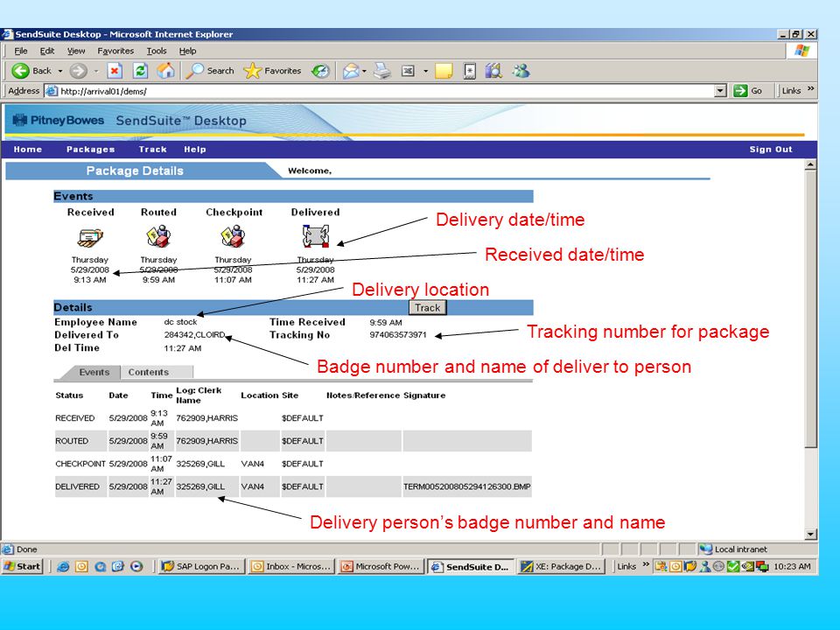The width and height of the screenshot is (840, 630).
Task: Go to the browser Home page icon
Action: pos(166,71)
